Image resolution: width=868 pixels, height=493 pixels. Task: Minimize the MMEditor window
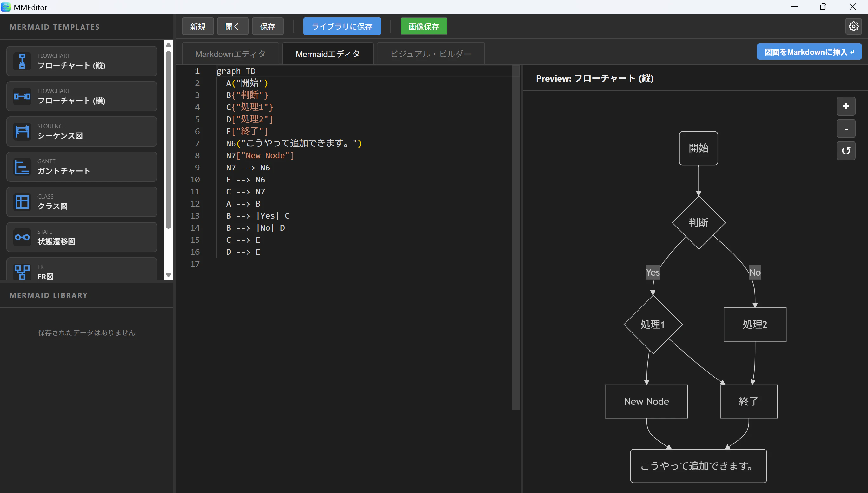pos(794,7)
